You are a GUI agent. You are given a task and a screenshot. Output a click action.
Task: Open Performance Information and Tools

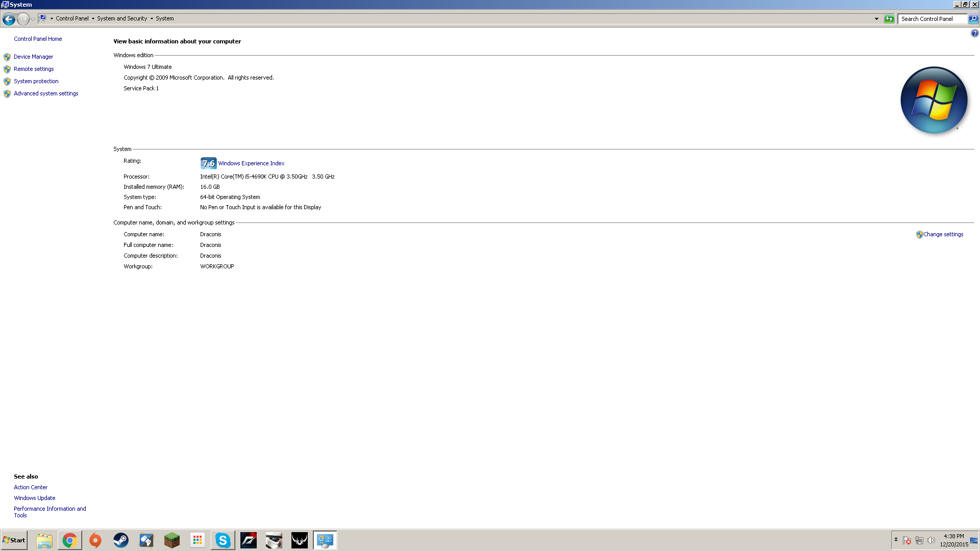click(x=50, y=512)
